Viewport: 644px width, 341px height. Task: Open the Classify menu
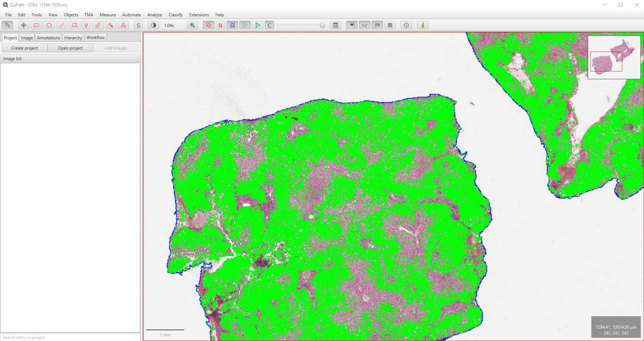[175, 15]
